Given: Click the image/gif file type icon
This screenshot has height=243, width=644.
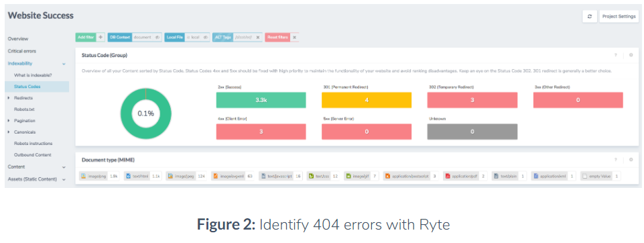Looking at the screenshot, I should (348, 176).
